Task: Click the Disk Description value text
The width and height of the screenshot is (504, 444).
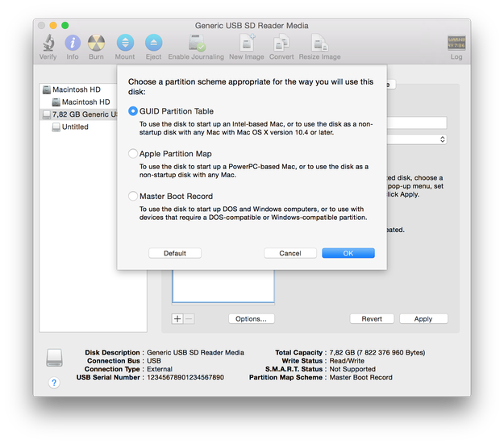Action: coord(195,352)
